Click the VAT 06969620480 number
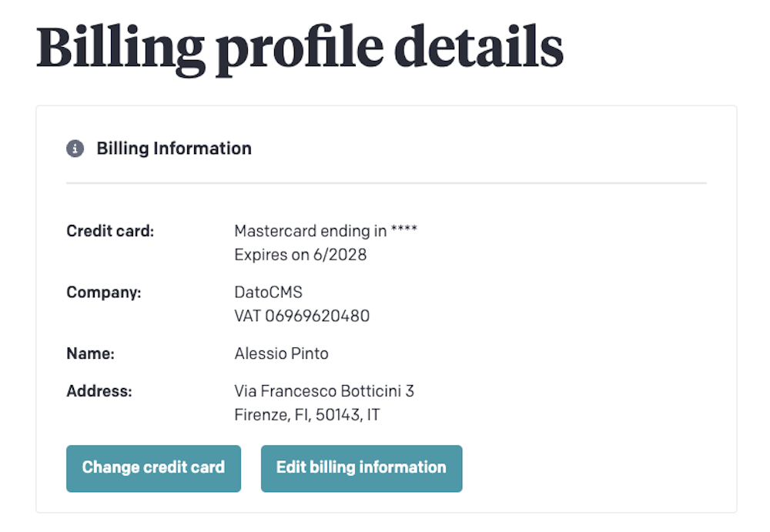 click(302, 316)
